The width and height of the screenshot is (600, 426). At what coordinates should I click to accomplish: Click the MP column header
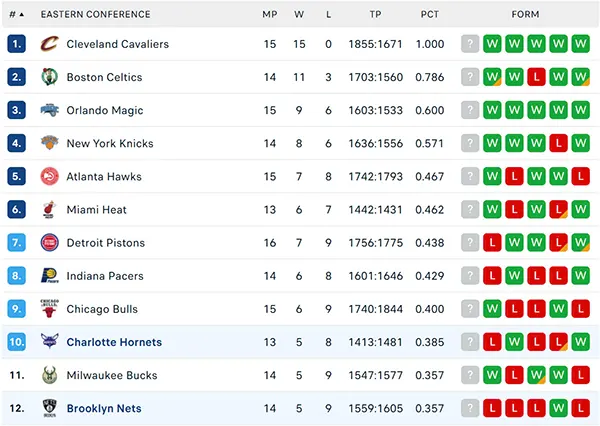[270, 15]
